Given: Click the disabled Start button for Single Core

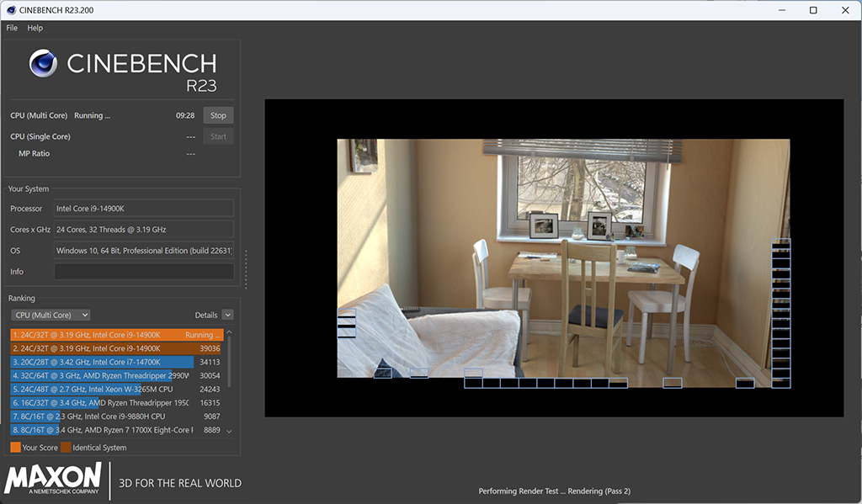Looking at the screenshot, I should [218, 136].
